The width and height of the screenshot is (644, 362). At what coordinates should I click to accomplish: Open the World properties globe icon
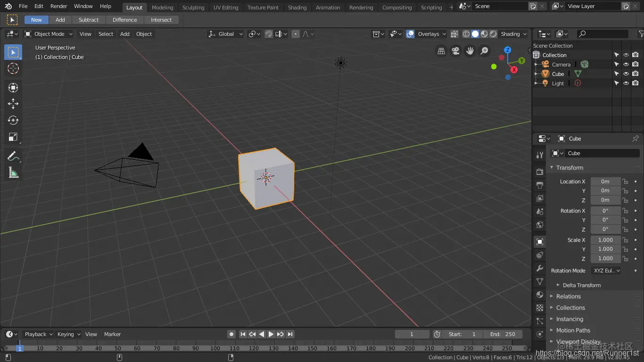point(540,225)
